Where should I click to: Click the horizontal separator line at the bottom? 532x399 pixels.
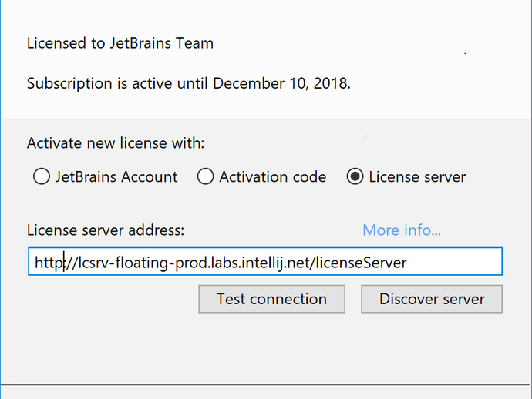click(x=265, y=385)
